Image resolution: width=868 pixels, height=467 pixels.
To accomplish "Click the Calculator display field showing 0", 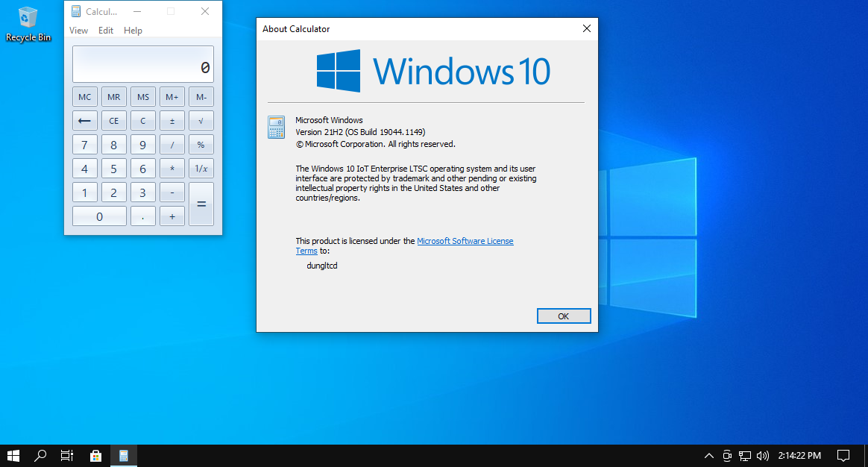I will click(x=143, y=64).
